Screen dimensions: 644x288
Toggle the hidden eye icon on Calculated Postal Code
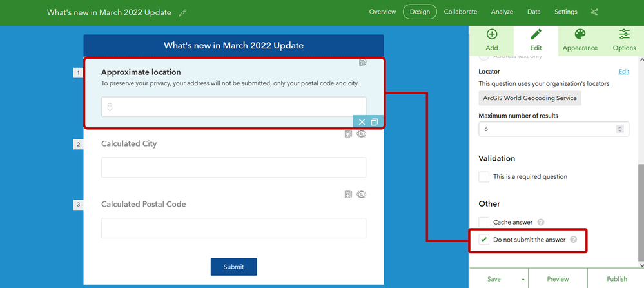pos(362,194)
